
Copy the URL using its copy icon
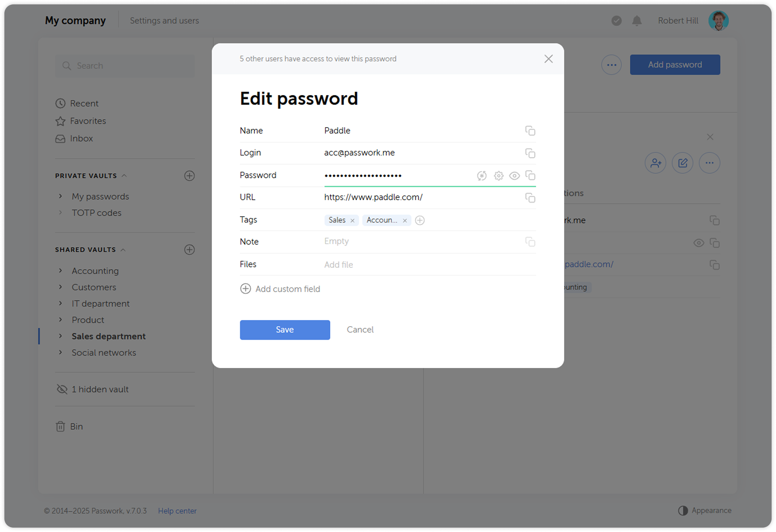(x=530, y=198)
